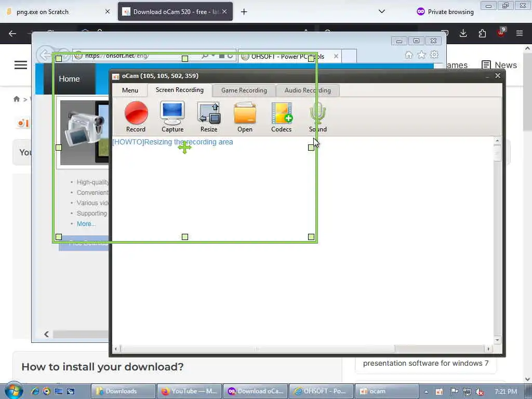Close the oCam window
The width and height of the screenshot is (532, 399).
[498, 76]
